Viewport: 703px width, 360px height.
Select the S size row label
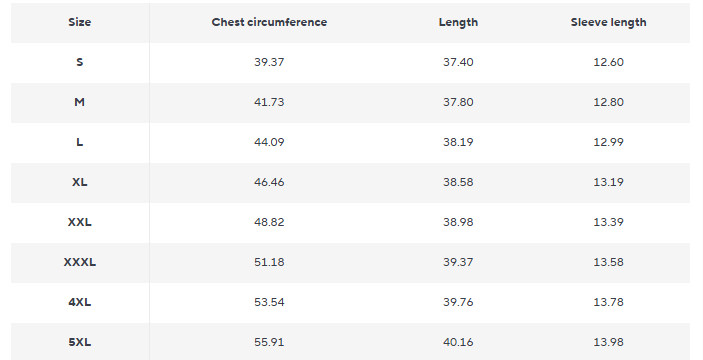pyautogui.click(x=80, y=62)
